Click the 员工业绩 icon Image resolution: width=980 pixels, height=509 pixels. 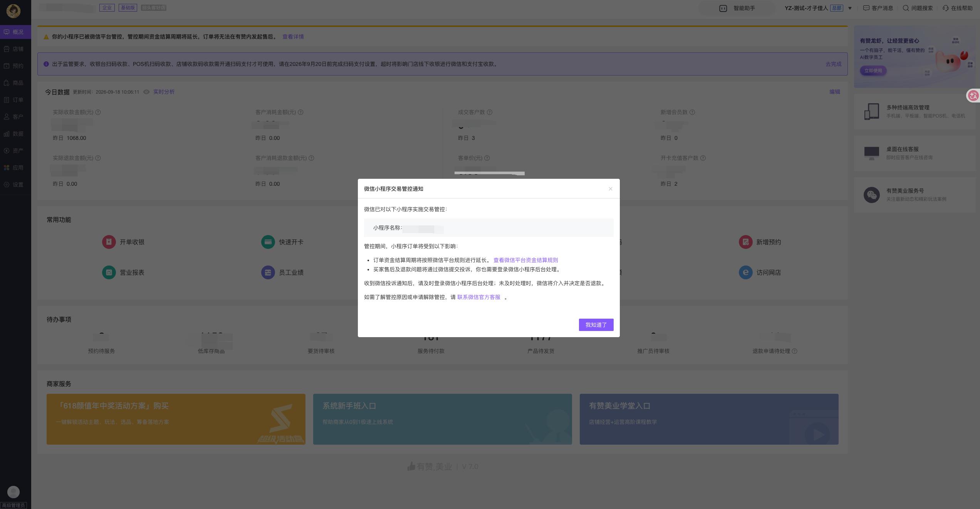(x=268, y=272)
